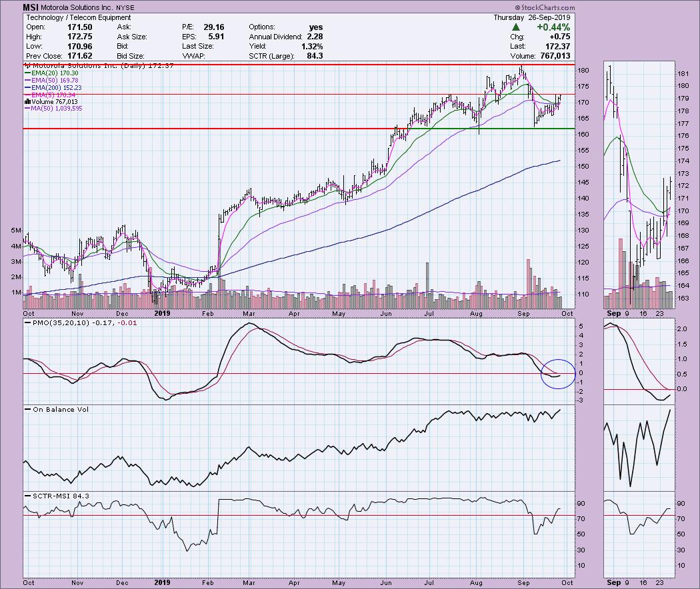Click the MA(50) 1,039,595 volume legend entry
The image size is (700, 589).
tap(53, 109)
